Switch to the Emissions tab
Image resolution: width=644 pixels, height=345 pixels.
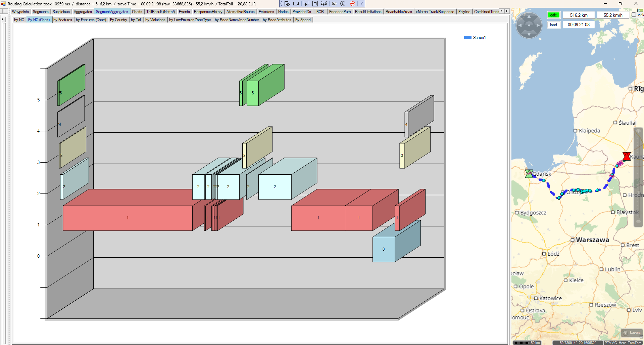[x=266, y=12]
